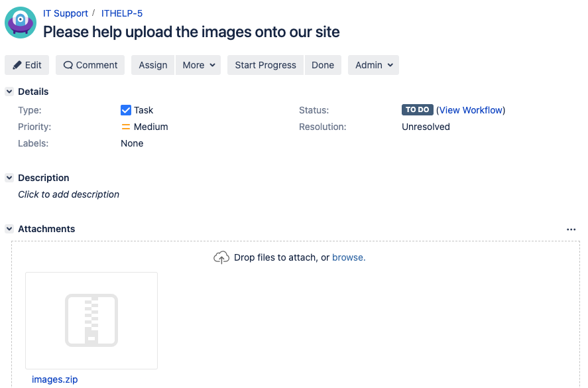Click to add description field
Viewport: 588px width, 388px height.
[69, 194]
